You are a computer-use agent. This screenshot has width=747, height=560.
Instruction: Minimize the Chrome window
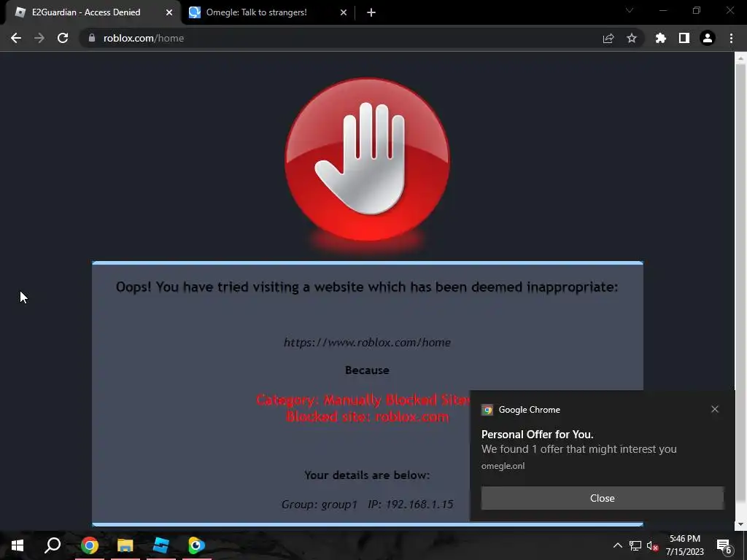tap(663, 10)
